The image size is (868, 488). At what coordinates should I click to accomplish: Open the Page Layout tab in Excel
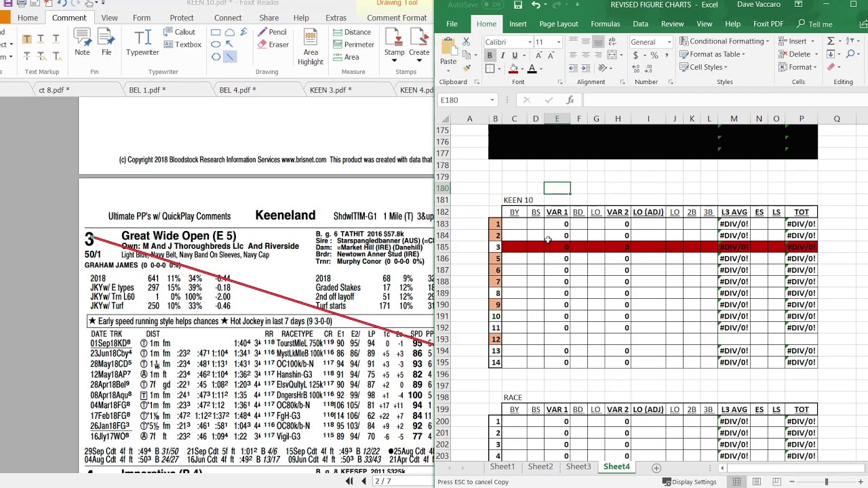[559, 24]
